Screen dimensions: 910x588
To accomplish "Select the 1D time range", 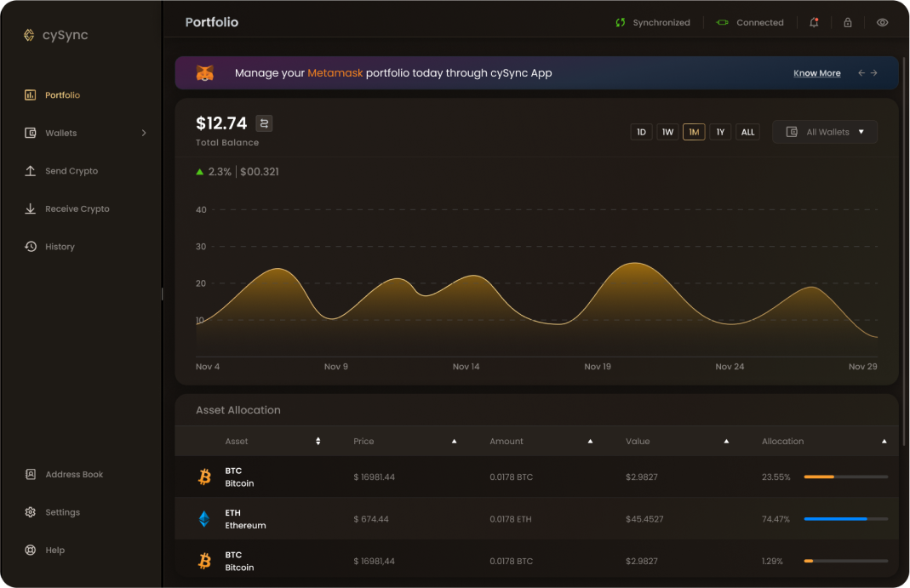I will tap(641, 132).
